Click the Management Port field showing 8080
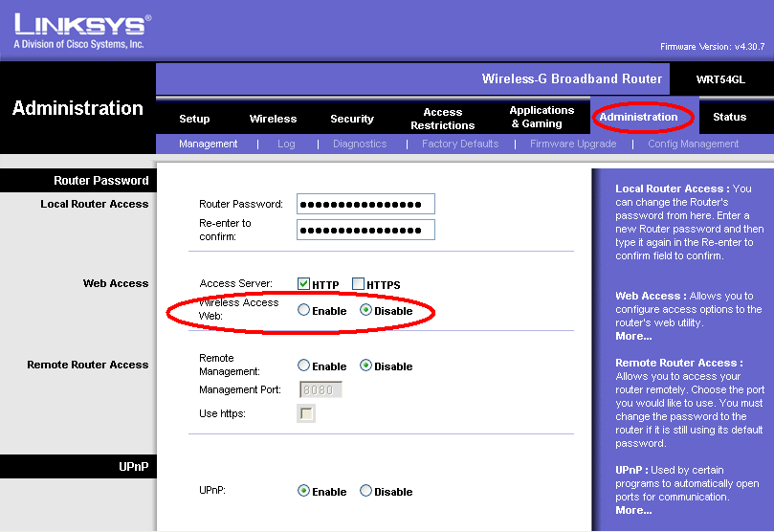 (321, 389)
